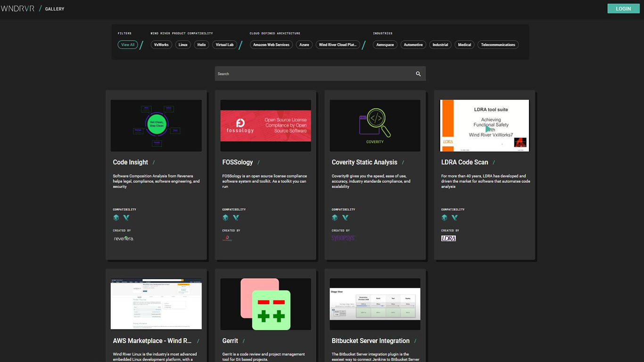Toggle the Medical industry filter
This screenshot has width=644, height=362.
point(464,45)
